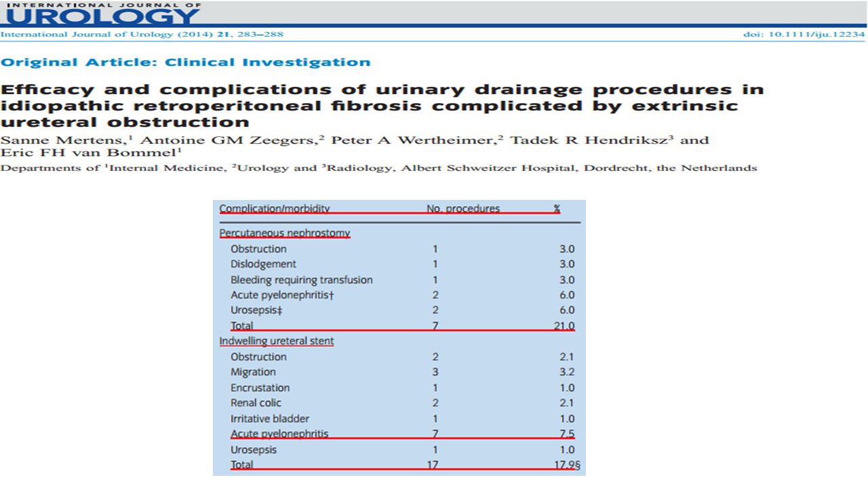Click the article title about urinary drainage procedures
868x488 pixels.
click(382, 106)
